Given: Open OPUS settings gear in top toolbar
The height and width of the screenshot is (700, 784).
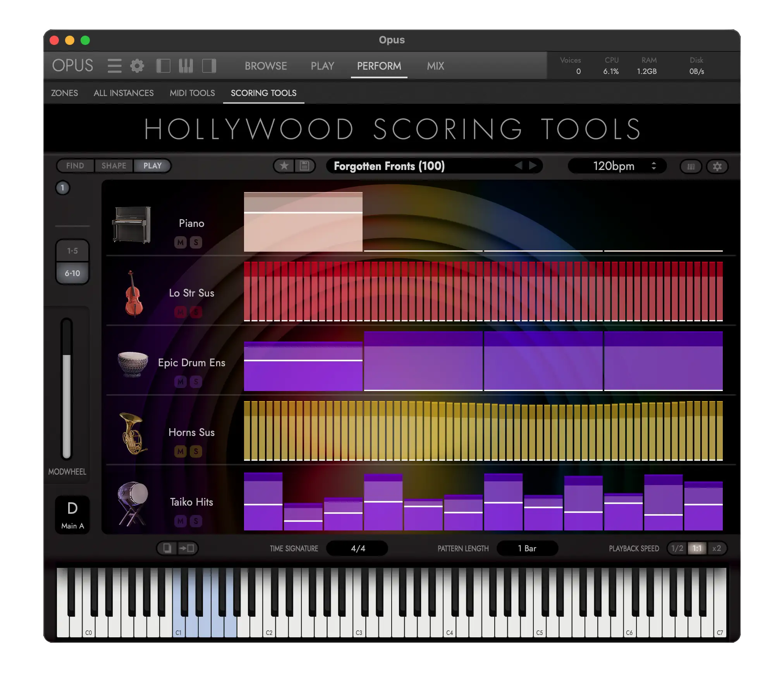Looking at the screenshot, I should [137, 66].
